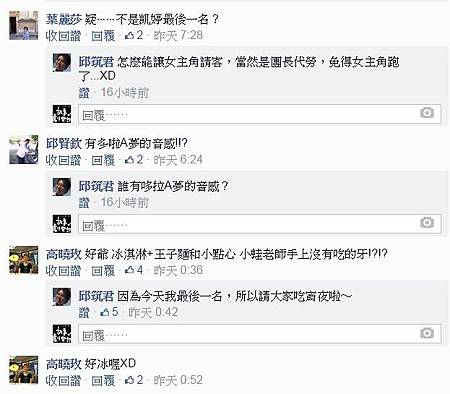This screenshot has width=450, height=394.
Task: Like 邱筑君's reply about 女主角請客
Action: click(84, 93)
